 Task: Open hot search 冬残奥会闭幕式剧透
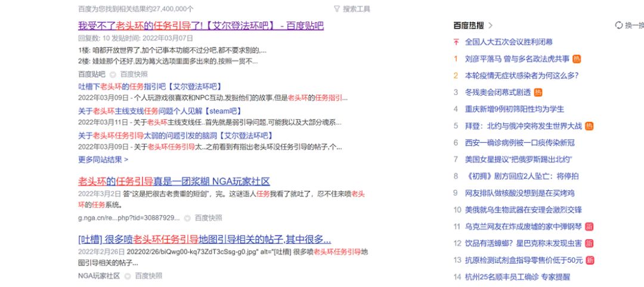pyautogui.click(x=498, y=92)
